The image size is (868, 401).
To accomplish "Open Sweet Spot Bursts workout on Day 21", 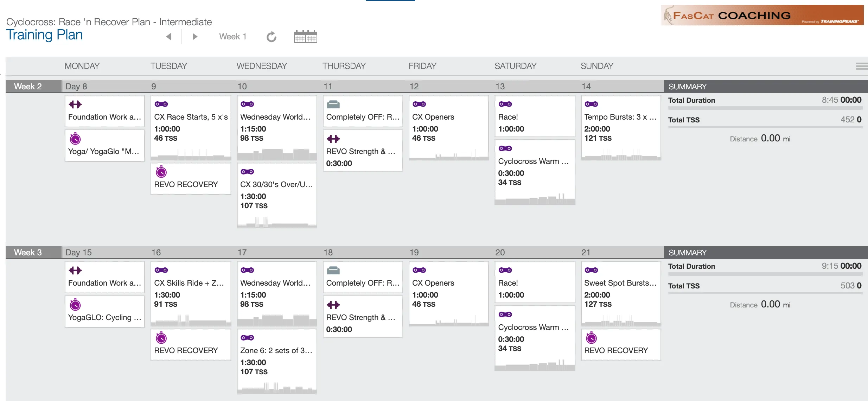I will click(x=621, y=294).
